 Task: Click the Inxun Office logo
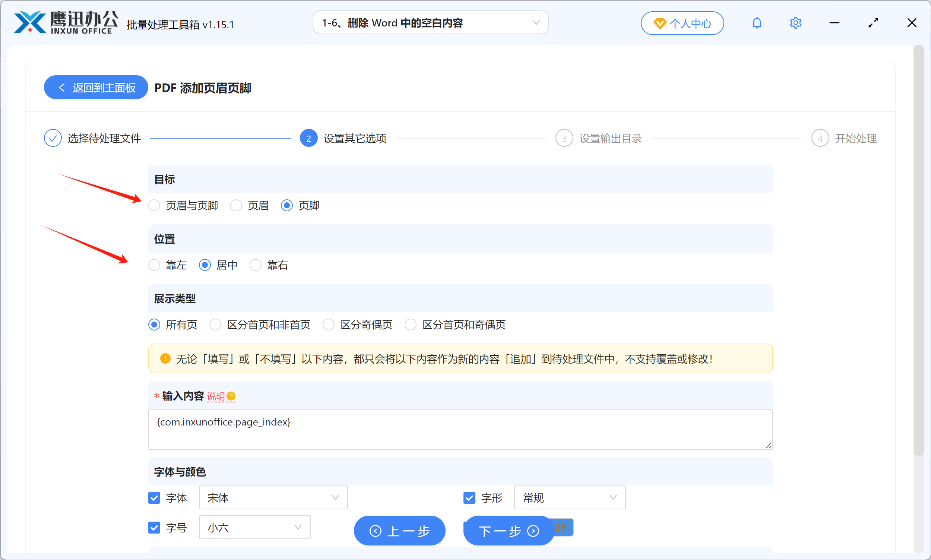[x=66, y=23]
